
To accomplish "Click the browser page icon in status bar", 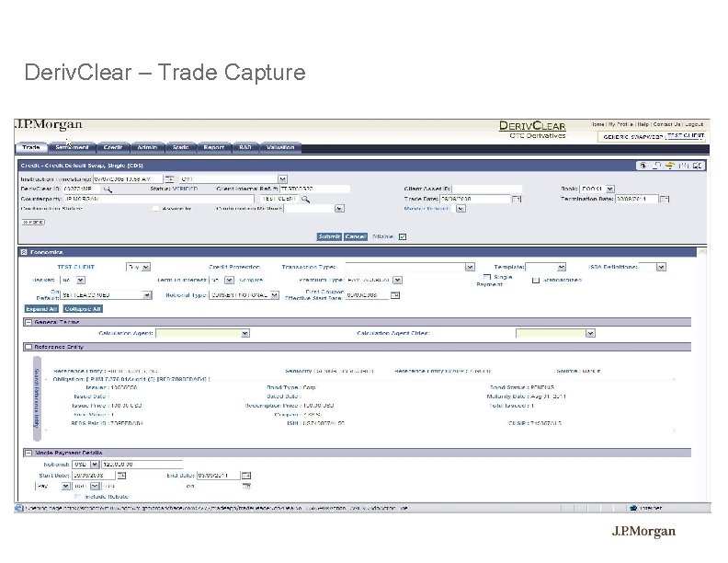I will (x=19, y=508).
